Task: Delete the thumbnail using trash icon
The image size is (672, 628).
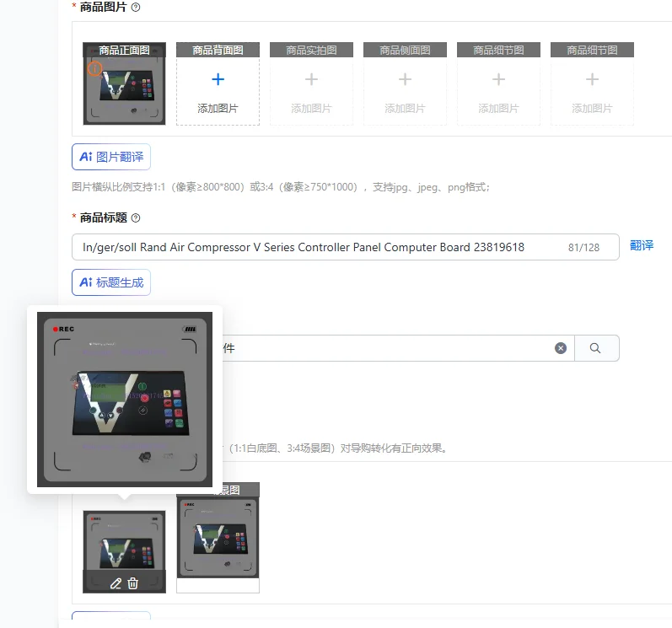Action: point(133,583)
